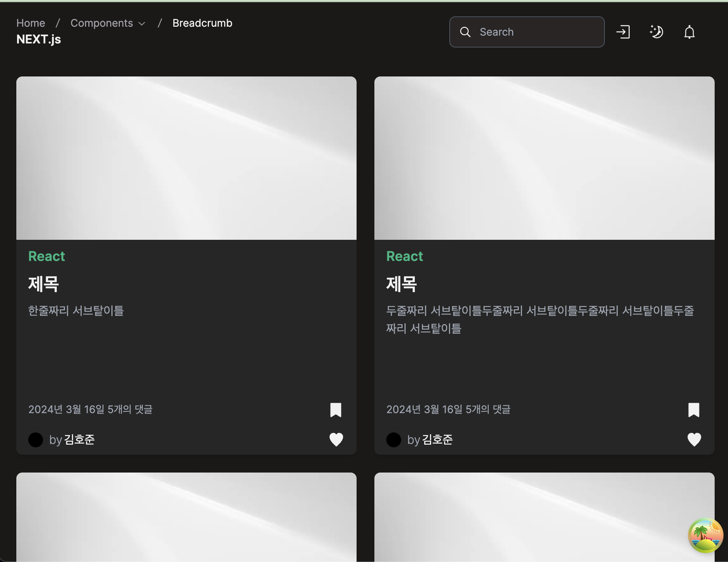Click author avatar in the 한줄짜리 card
This screenshot has height=562, width=728.
point(36,440)
